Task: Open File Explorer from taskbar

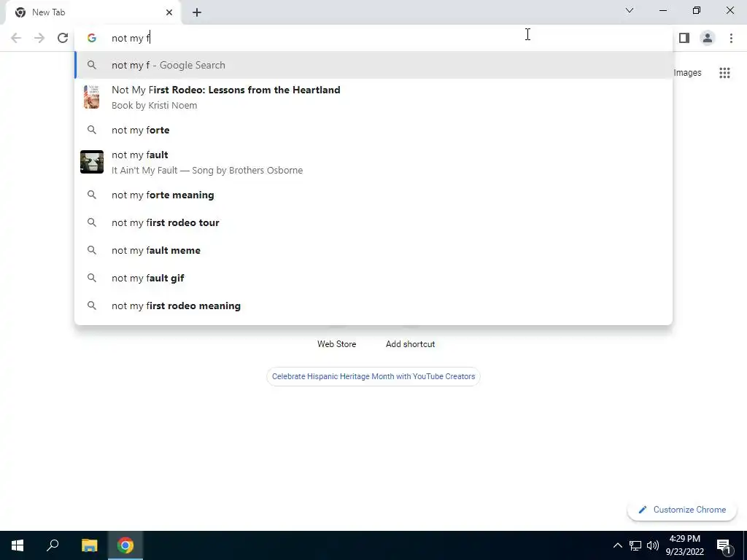Action: tap(89, 545)
